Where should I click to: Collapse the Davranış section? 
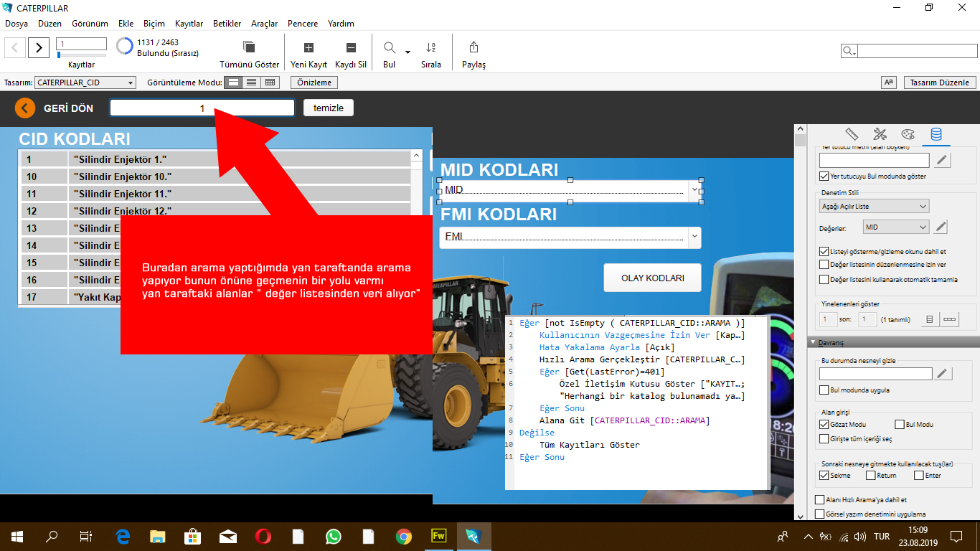pos(812,342)
